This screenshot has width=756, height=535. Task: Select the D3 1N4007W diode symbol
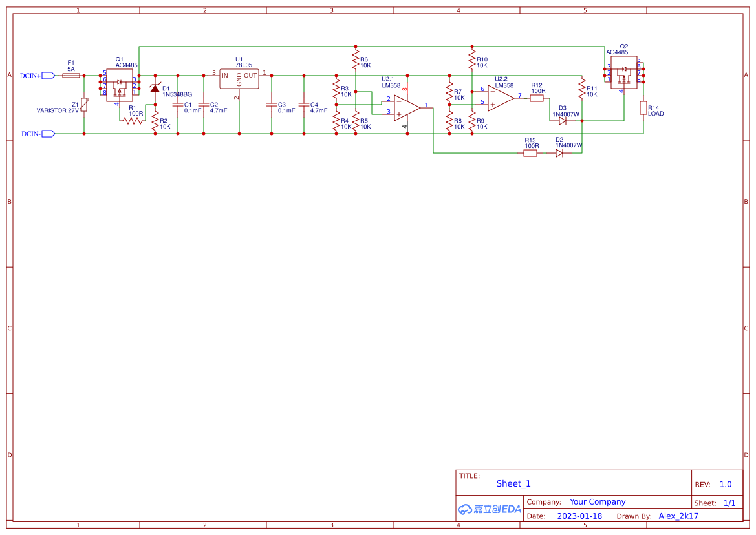pyautogui.click(x=562, y=121)
